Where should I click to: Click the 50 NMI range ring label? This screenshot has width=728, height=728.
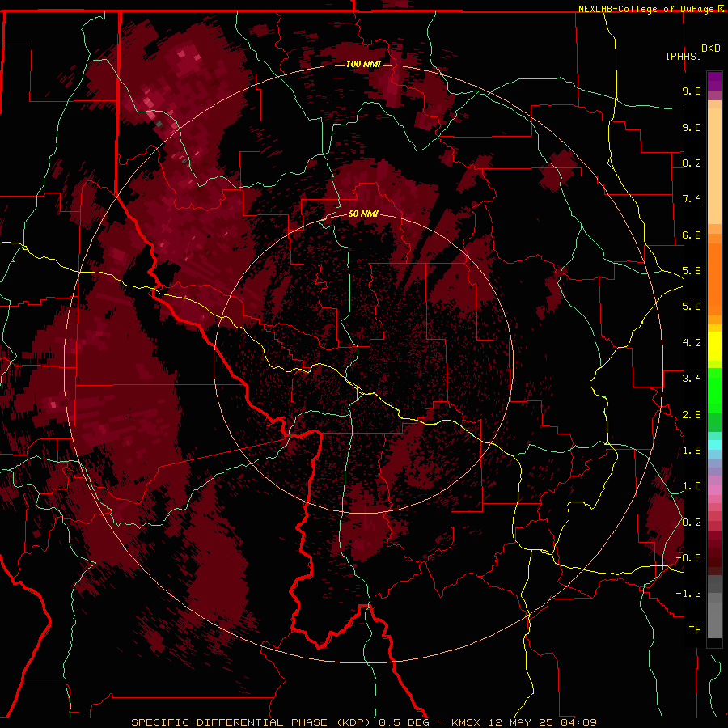pyautogui.click(x=363, y=214)
